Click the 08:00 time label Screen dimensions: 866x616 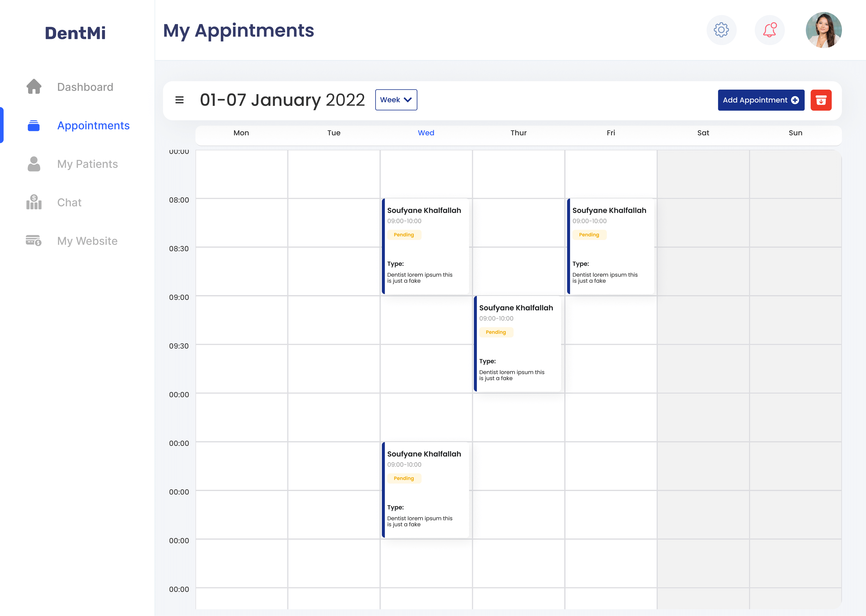click(179, 200)
